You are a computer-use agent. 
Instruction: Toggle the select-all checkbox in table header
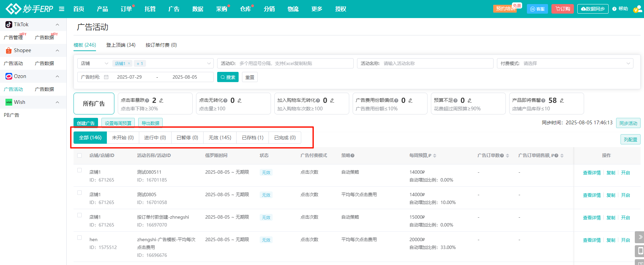point(80,156)
